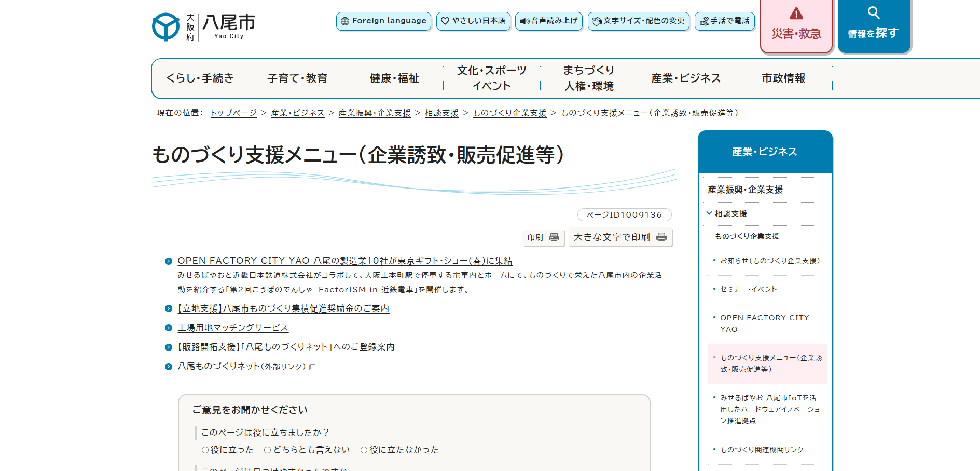Click ページID1009136 label
Viewport: 980px width, 471px height.
pyautogui.click(x=625, y=215)
